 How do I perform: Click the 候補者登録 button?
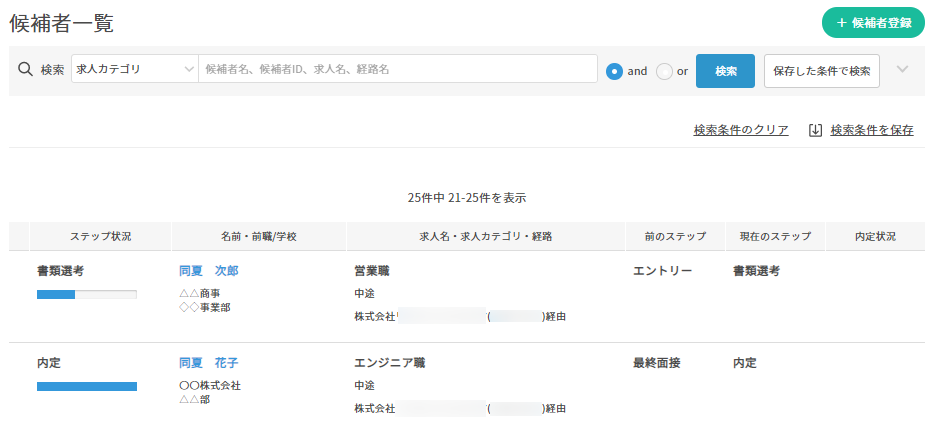pos(872,22)
